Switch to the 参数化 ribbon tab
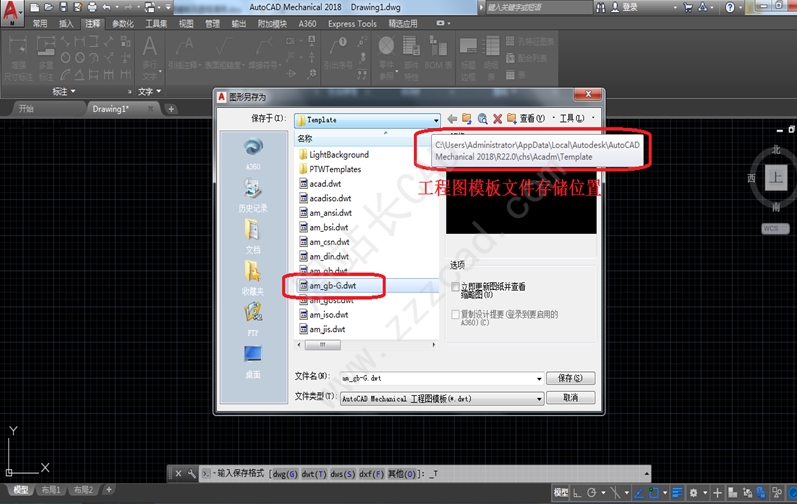 point(122,23)
